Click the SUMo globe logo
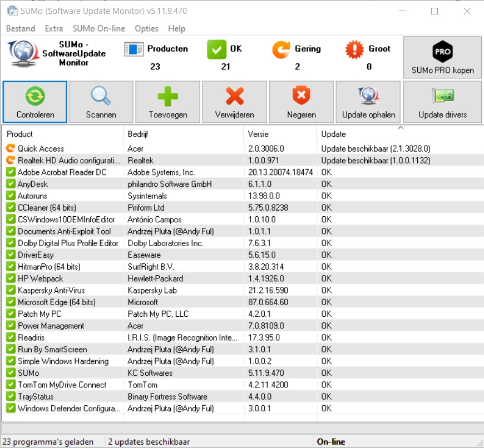This screenshot has width=484, height=448. pos(23,54)
